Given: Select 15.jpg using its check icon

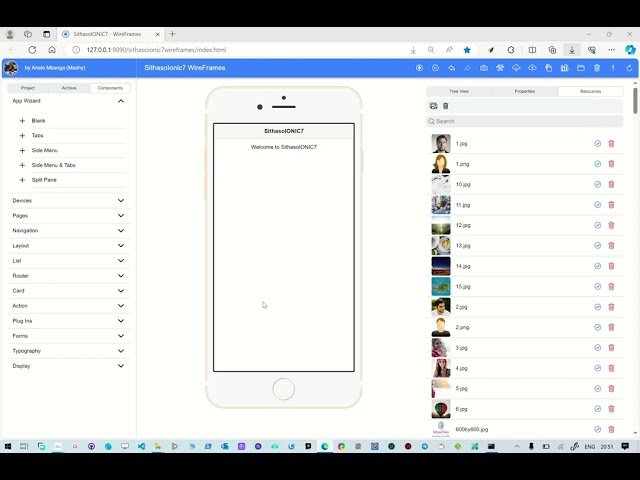Looking at the screenshot, I should point(598,287).
